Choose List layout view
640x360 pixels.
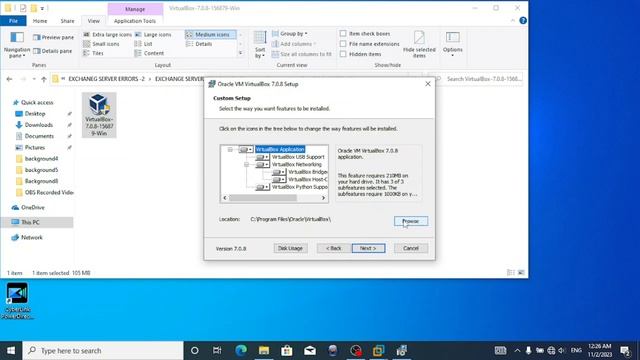[x=144, y=44]
